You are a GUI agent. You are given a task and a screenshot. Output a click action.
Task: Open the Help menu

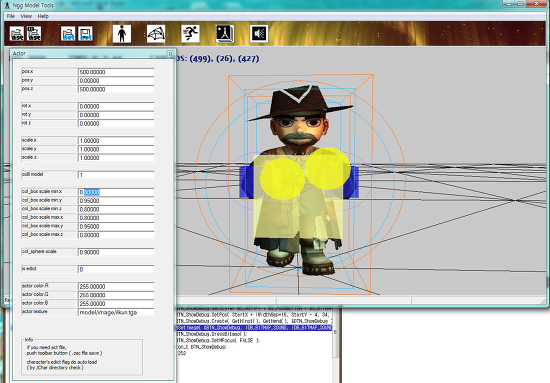point(43,16)
